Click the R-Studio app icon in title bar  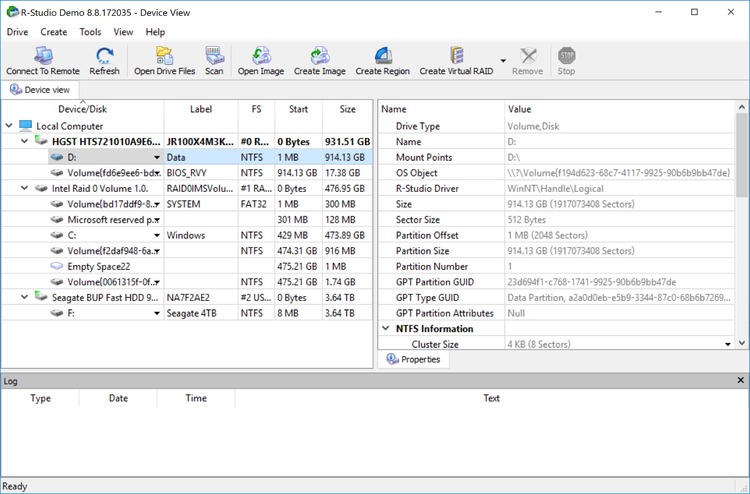click(x=12, y=12)
